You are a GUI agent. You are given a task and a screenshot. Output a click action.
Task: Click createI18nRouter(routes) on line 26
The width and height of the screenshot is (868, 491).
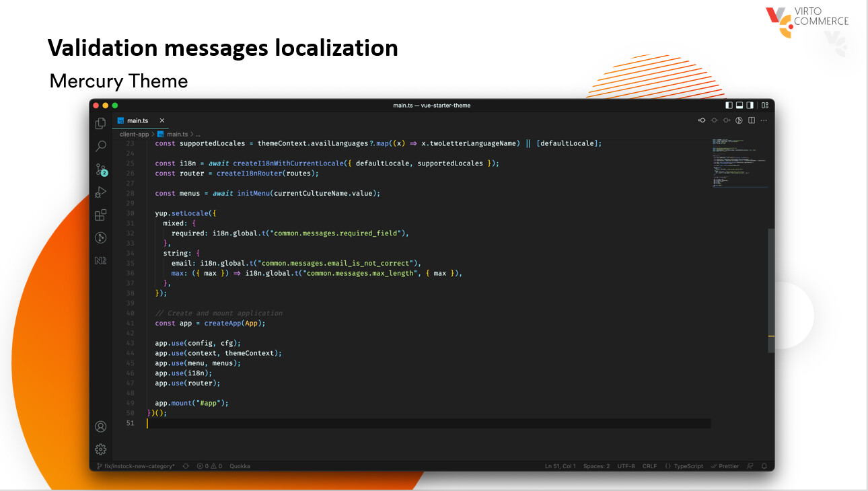click(267, 174)
